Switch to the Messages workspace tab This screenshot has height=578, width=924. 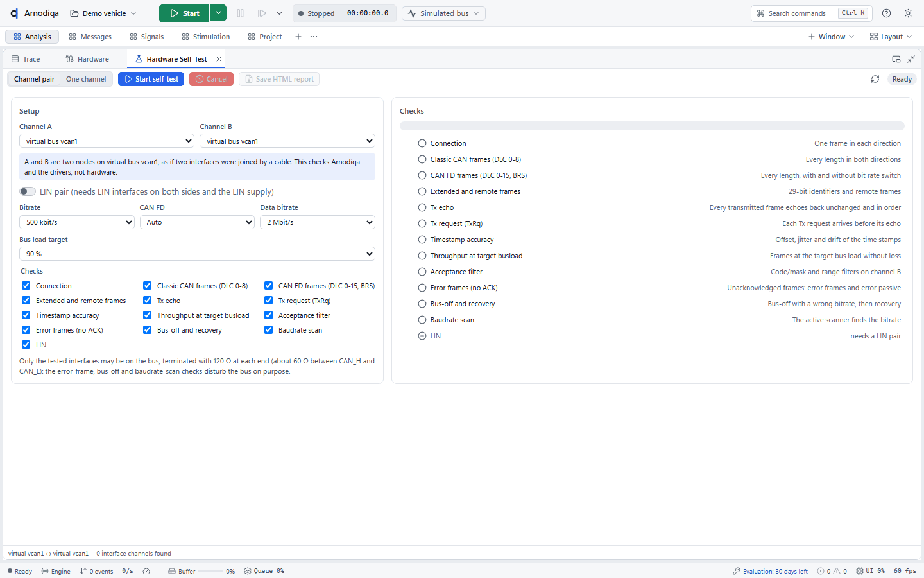point(90,37)
